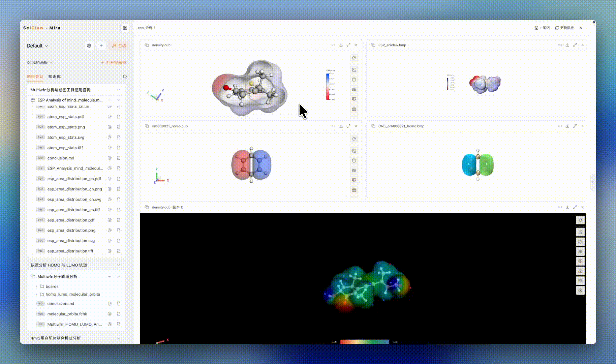Click target icon in density.cub (副本 1) toolbar
Screen dimensions: 616x364
point(580,291)
